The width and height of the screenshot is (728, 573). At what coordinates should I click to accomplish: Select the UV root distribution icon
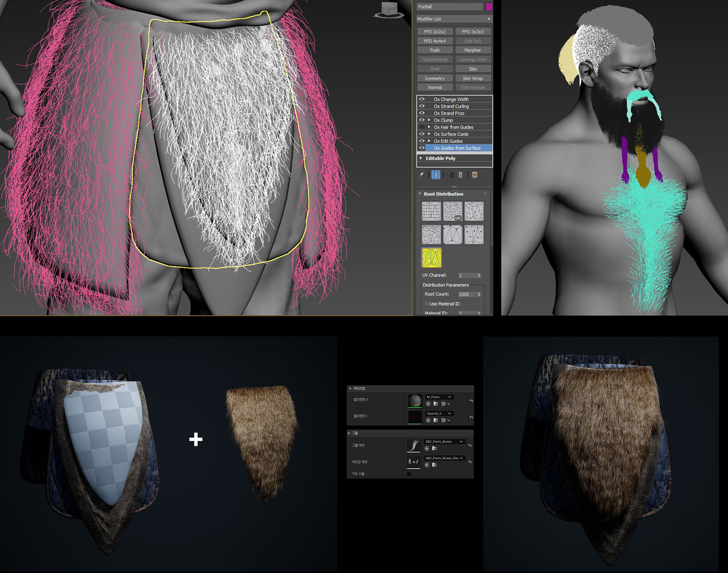(x=453, y=211)
